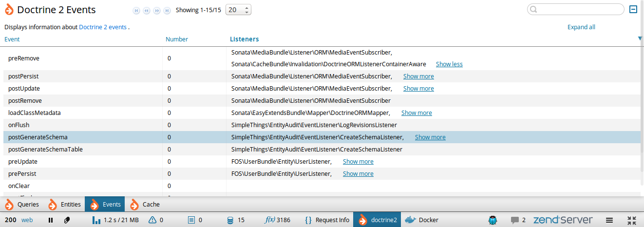Screen dimensions: 644x227
Task: Open the database queries panel showing 15
Action: (x=236, y=220)
